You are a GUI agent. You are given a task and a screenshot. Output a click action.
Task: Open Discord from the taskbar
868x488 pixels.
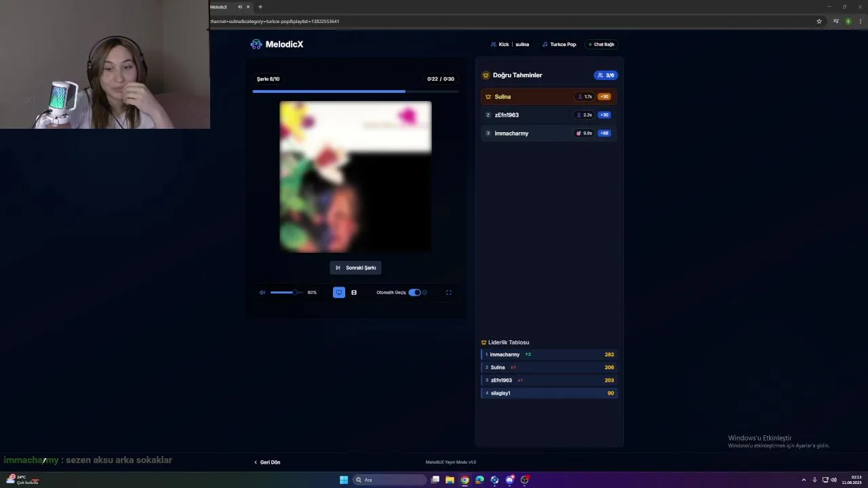click(509, 480)
